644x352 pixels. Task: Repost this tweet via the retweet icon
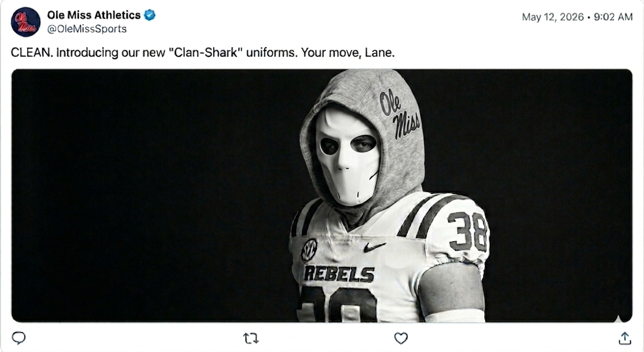pos(251,339)
